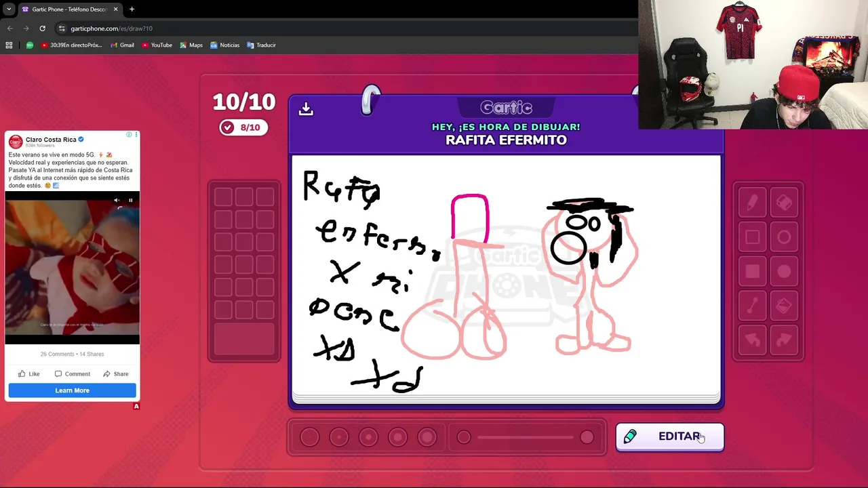This screenshot has height=488, width=868.
Task: Go forward in browser history
Action: 26,28
